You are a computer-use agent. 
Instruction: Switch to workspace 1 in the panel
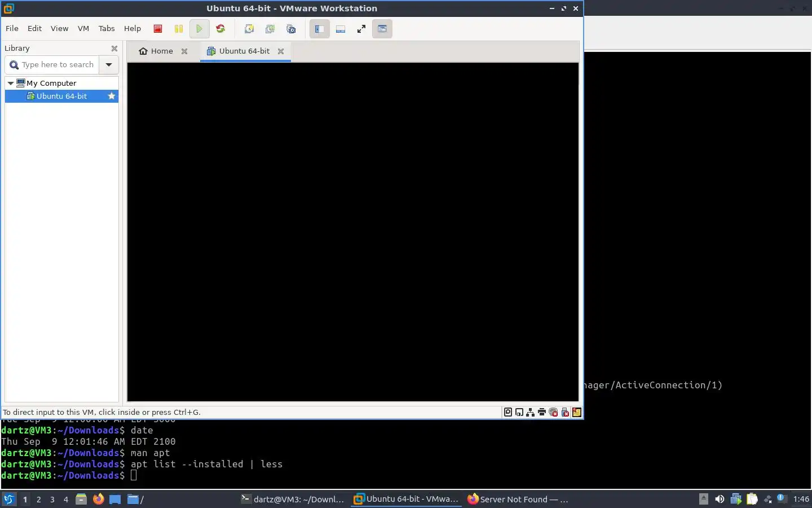(25, 499)
